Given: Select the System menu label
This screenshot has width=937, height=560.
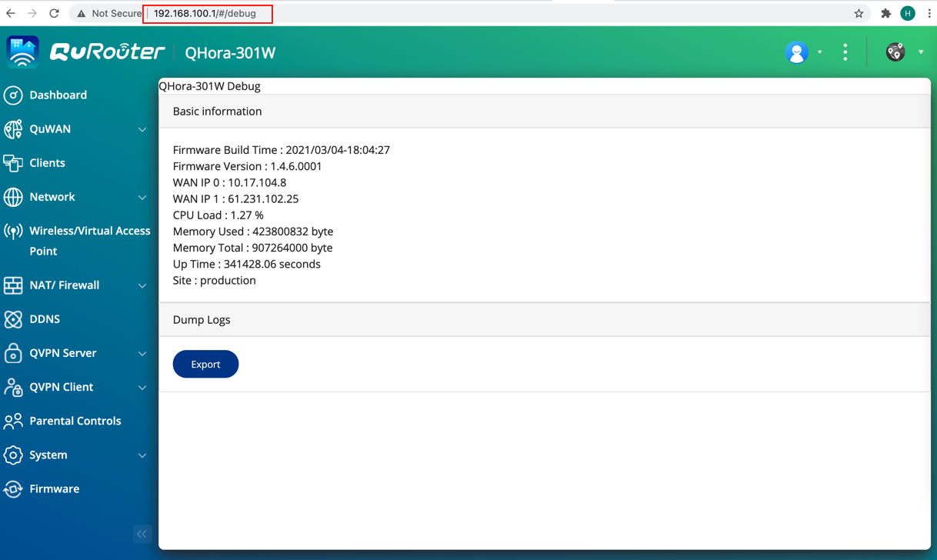Looking at the screenshot, I should coord(48,455).
